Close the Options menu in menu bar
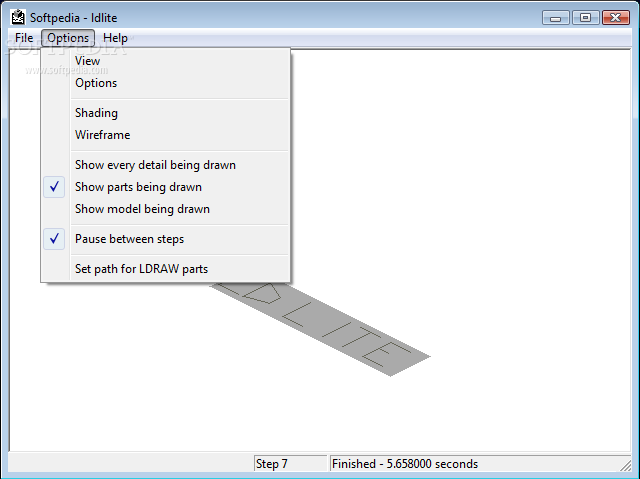This screenshot has height=479, width=640. pos(68,38)
